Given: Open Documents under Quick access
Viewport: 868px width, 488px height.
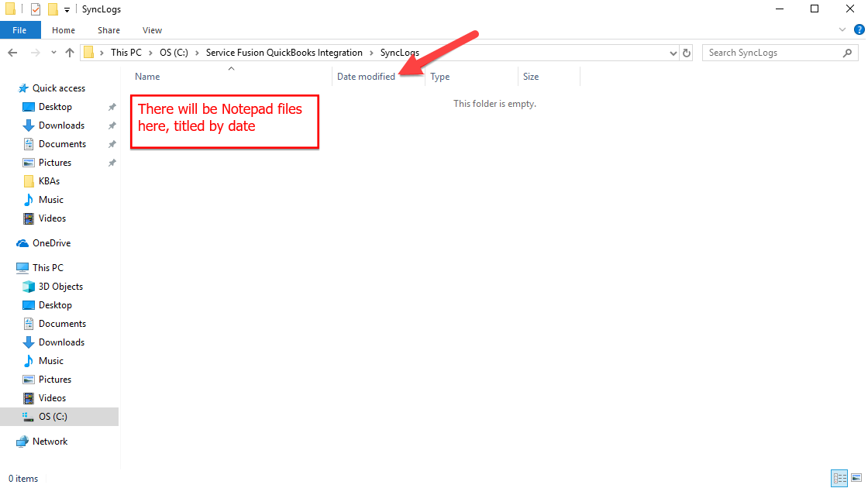Looking at the screenshot, I should 63,144.
